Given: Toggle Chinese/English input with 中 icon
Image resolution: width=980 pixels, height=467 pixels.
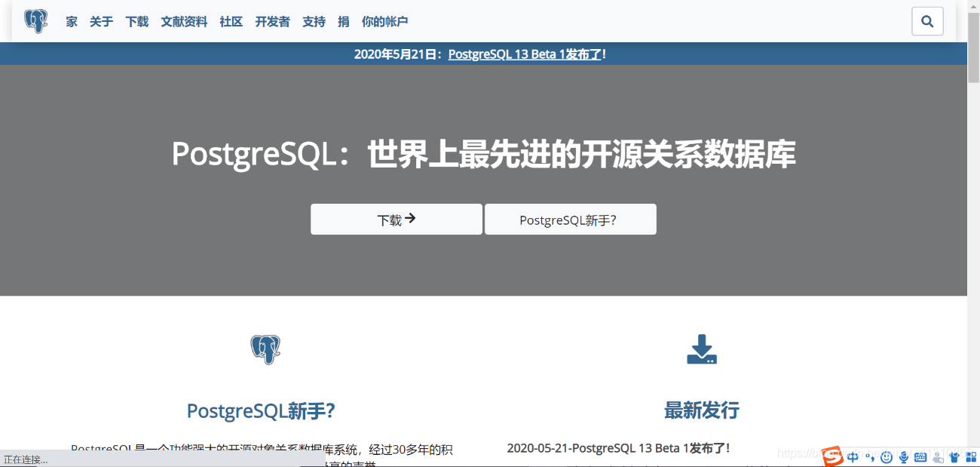Looking at the screenshot, I should coord(853,456).
